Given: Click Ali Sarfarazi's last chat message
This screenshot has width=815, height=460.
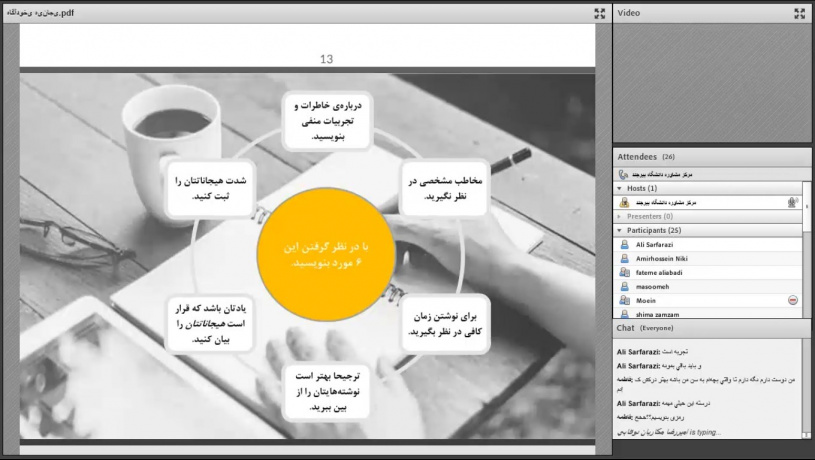Looking at the screenshot, I should pos(663,403).
